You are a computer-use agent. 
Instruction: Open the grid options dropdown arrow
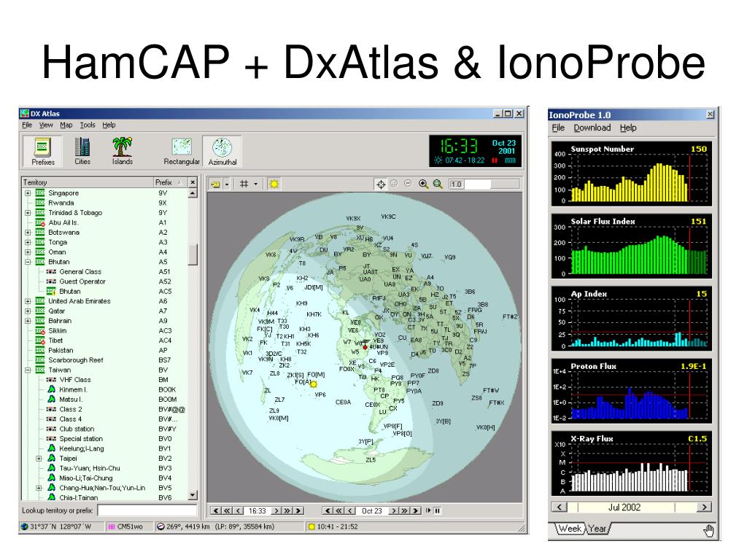256,184
